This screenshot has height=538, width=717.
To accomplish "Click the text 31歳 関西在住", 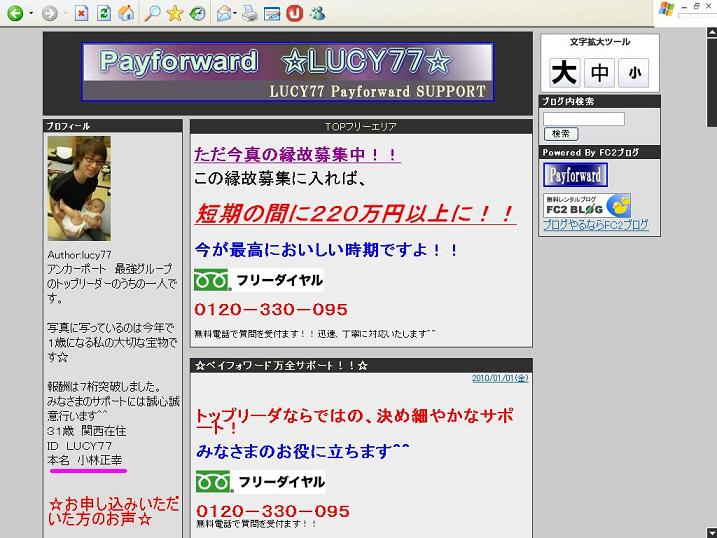I will tap(87, 431).
